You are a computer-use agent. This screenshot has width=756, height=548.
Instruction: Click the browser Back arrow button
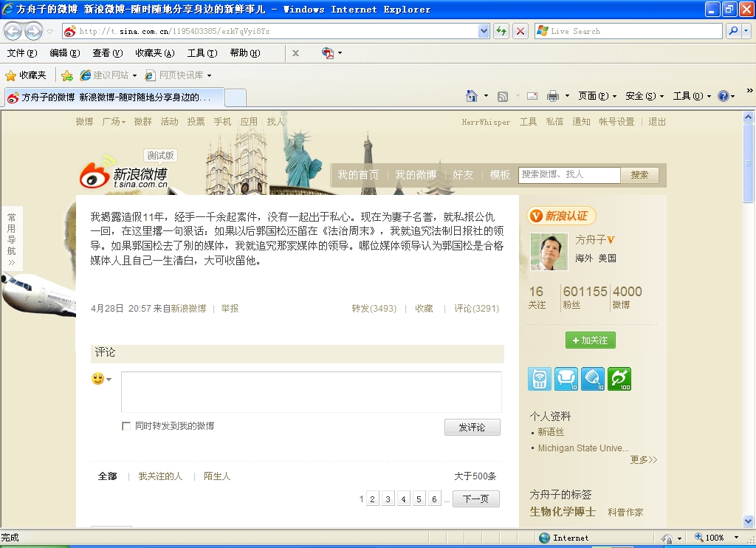pyautogui.click(x=13, y=31)
